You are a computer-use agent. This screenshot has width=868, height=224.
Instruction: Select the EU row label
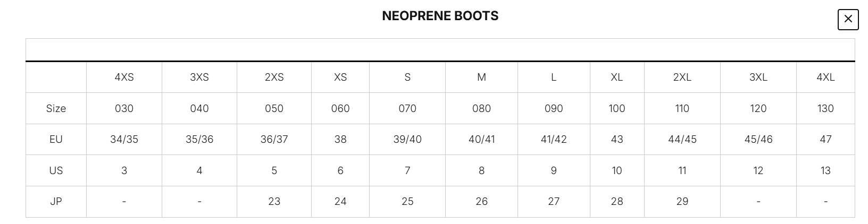56,140
